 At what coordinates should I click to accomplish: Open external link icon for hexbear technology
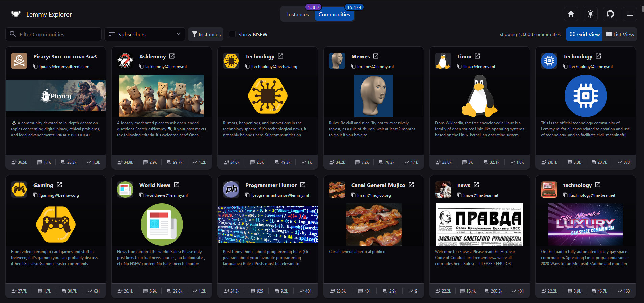[598, 185]
